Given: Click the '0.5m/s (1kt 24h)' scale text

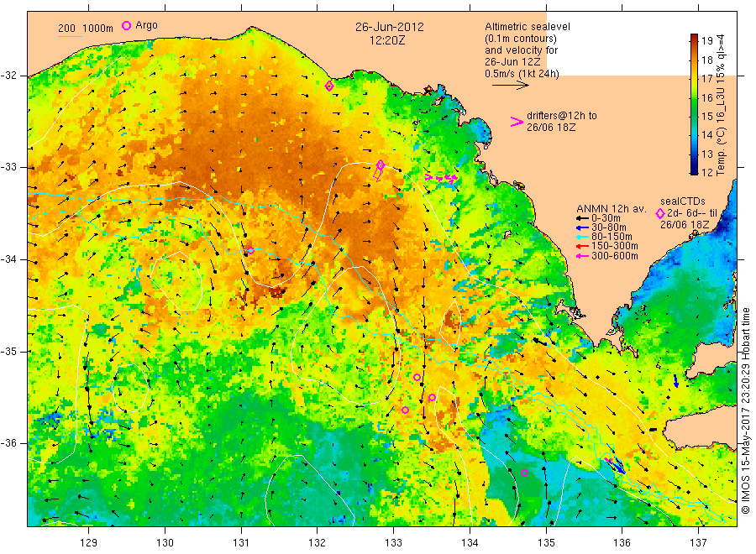Looking at the screenshot, I should tap(522, 74).
